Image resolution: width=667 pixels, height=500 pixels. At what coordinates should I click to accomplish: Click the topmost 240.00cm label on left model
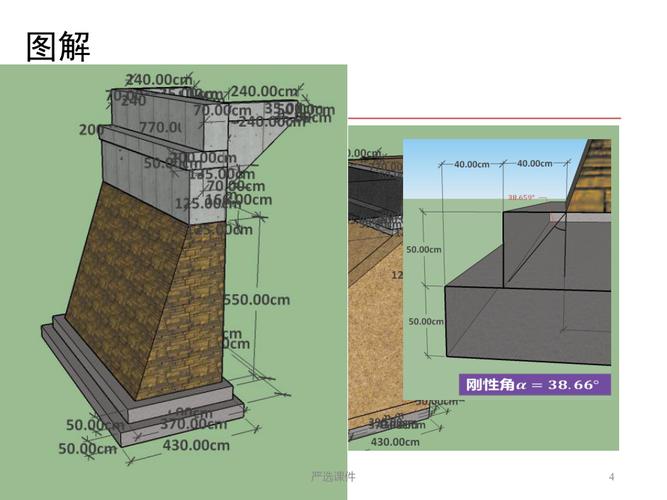[158, 80]
